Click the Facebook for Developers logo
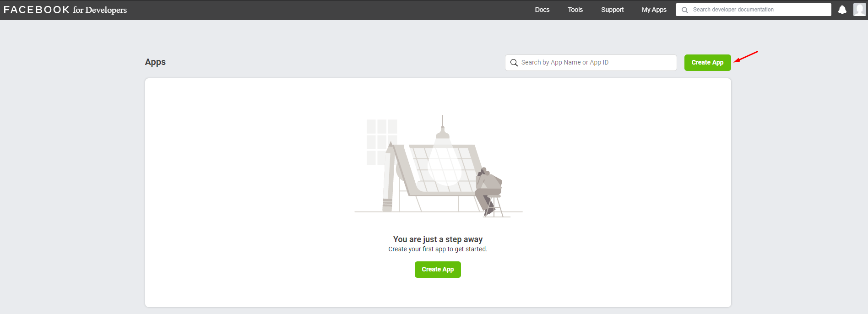 tap(65, 10)
